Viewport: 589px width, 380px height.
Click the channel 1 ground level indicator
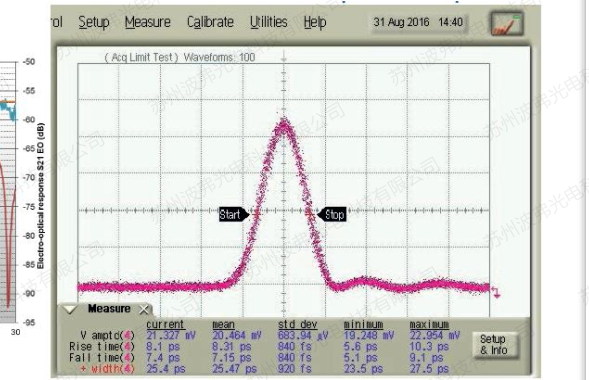[496, 293]
